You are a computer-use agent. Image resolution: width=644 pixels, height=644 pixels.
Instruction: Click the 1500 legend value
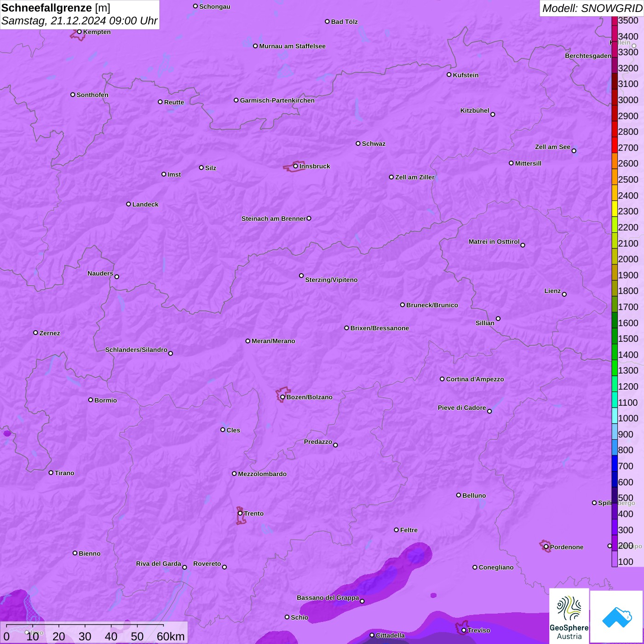click(628, 339)
